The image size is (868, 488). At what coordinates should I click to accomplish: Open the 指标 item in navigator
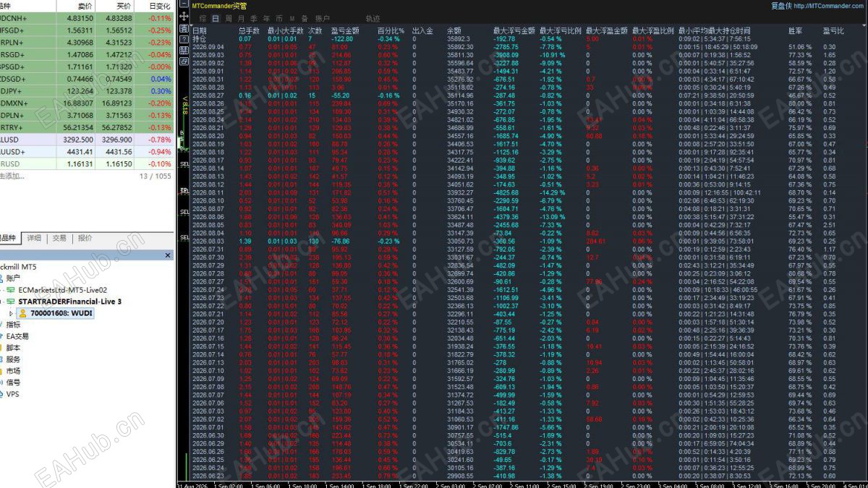tap(13, 325)
